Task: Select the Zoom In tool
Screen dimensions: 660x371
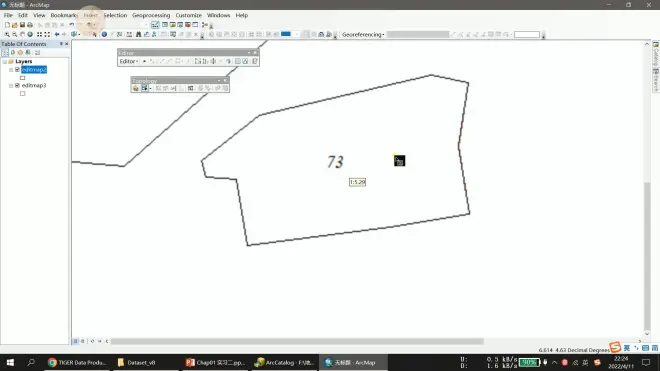Action: click(x=7, y=35)
